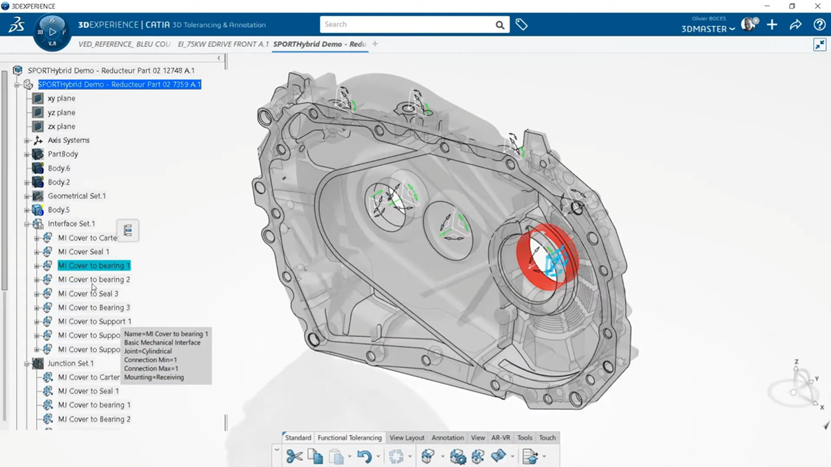Open the user profile avatar

click(749, 24)
